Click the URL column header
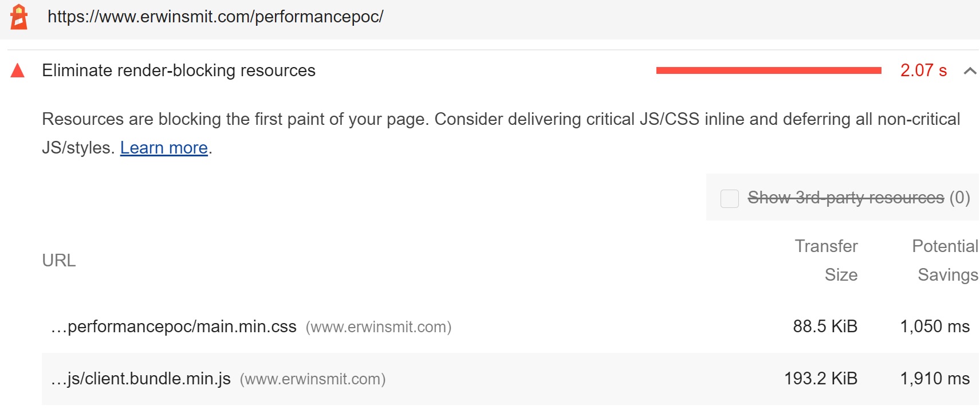Screen dimensions: 980x413 pos(59,261)
